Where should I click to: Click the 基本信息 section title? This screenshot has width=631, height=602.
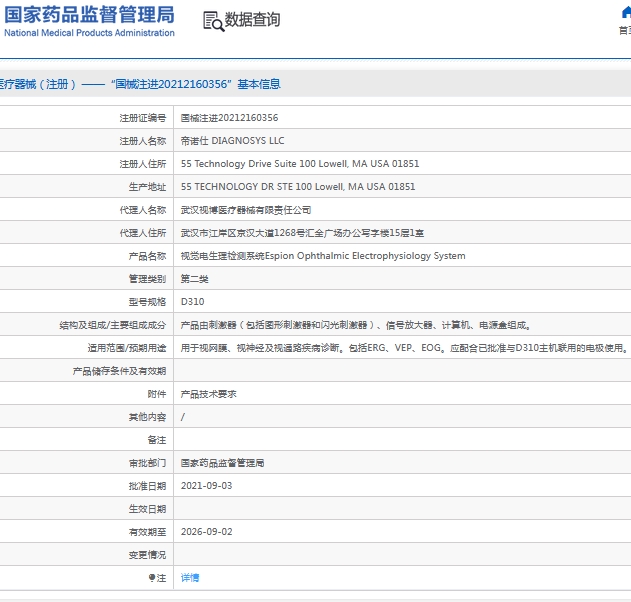click(259, 84)
